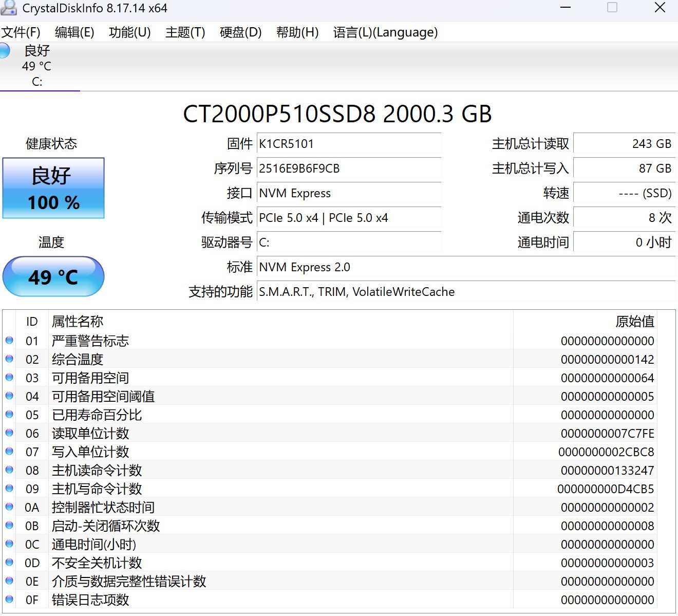Click the blue status dot beside 错误日志项数
The height and width of the screenshot is (616, 678).
click(x=9, y=599)
